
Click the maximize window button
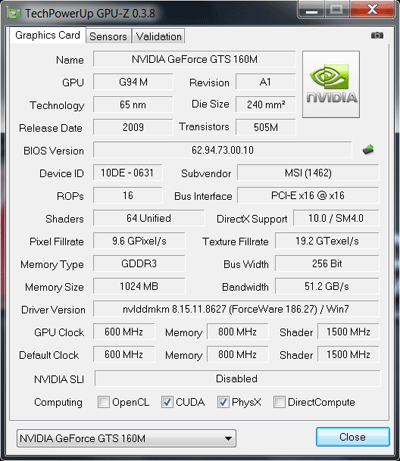[x=337, y=9]
